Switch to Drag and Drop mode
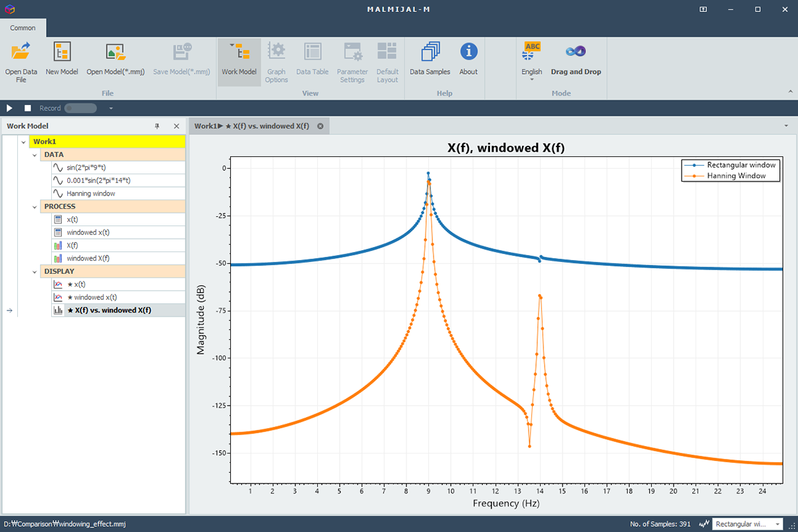 (576, 59)
